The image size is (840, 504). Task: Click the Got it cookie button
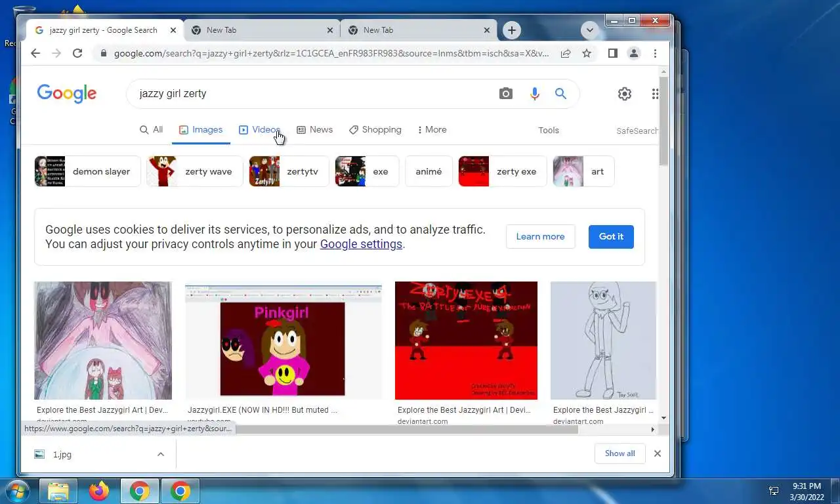(611, 236)
